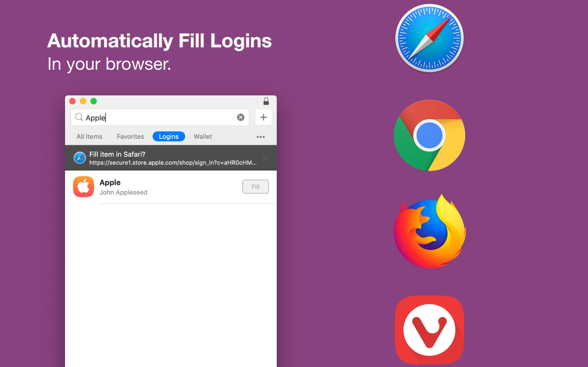
Task: Click the Firefox browser icon
Action: (x=429, y=231)
